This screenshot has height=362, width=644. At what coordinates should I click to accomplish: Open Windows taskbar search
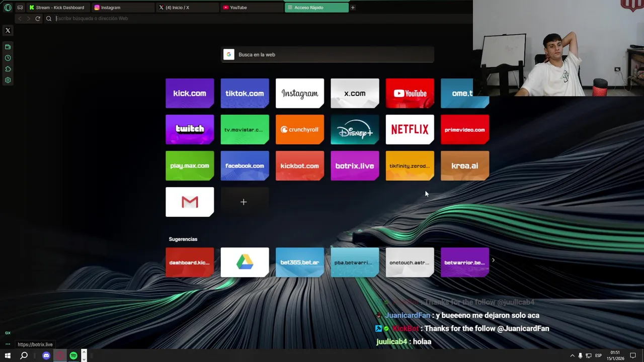click(x=24, y=355)
